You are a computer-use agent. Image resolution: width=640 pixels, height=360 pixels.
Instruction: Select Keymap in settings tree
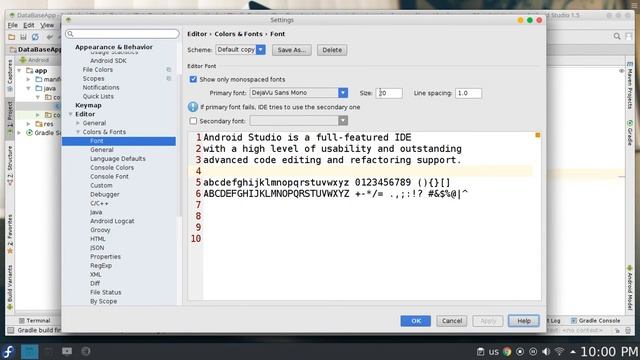tap(88, 105)
